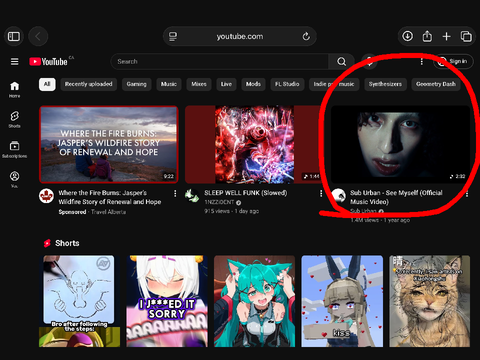Play the SLEEP WELL FUNK thumbnail
This screenshot has width=480, height=360.
(254, 145)
